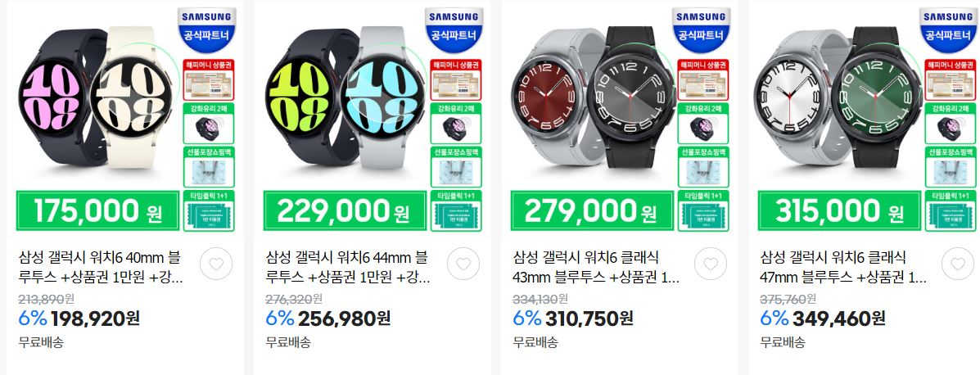Open the 삼성 갤럭시 워치6 44mm product title
Viewport: 980px width, 375px height.
(x=349, y=267)
